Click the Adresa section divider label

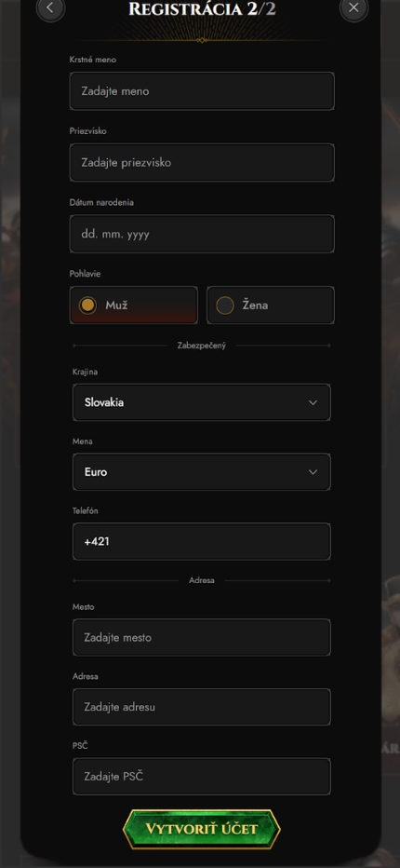[201, 581]
